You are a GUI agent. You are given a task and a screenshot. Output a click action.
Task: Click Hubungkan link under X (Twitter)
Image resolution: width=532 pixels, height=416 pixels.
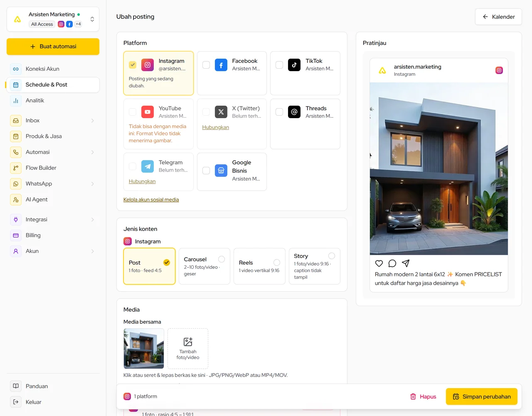coord(215,127)
